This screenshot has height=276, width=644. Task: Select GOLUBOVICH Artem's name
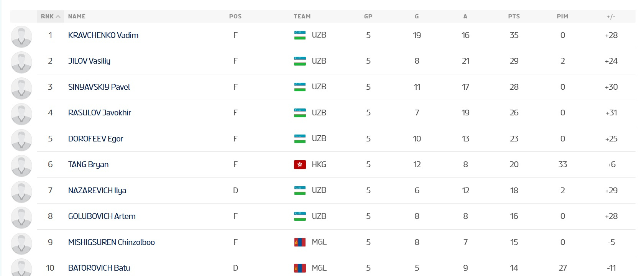[102, 216]
